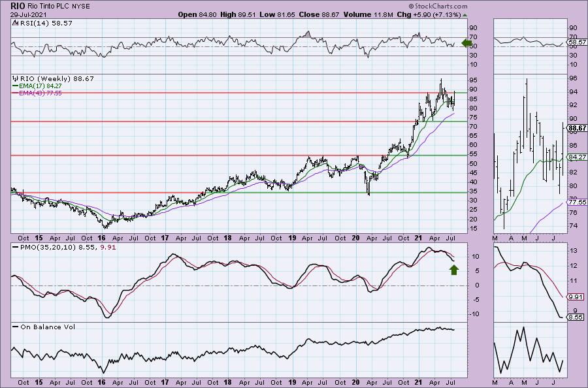Click the black PMO legend line marker

coord(15,247)
